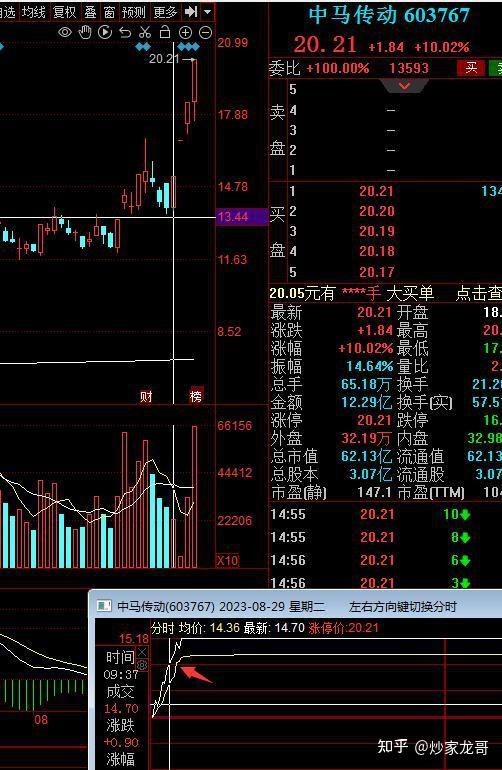Zoom out with the circled minus icon
The width and height of the screenshot is (502, 770).
[x=205, y=33]
